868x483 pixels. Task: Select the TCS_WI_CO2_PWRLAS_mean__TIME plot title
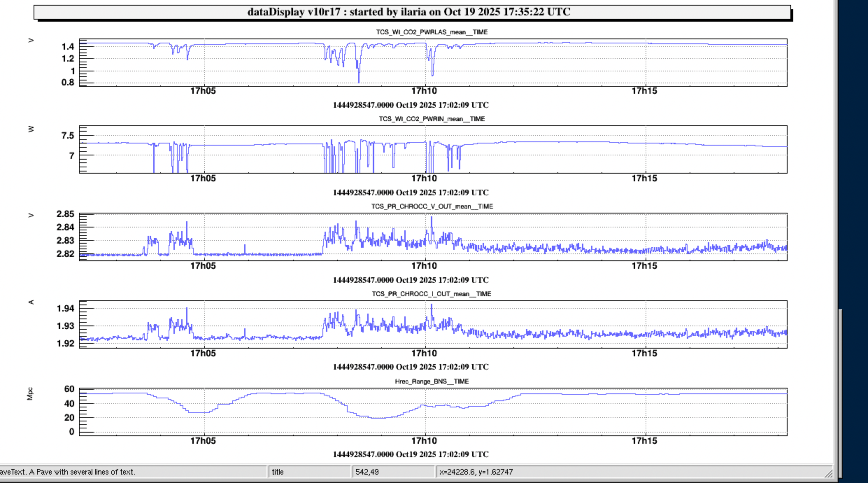tap(432, 32)
